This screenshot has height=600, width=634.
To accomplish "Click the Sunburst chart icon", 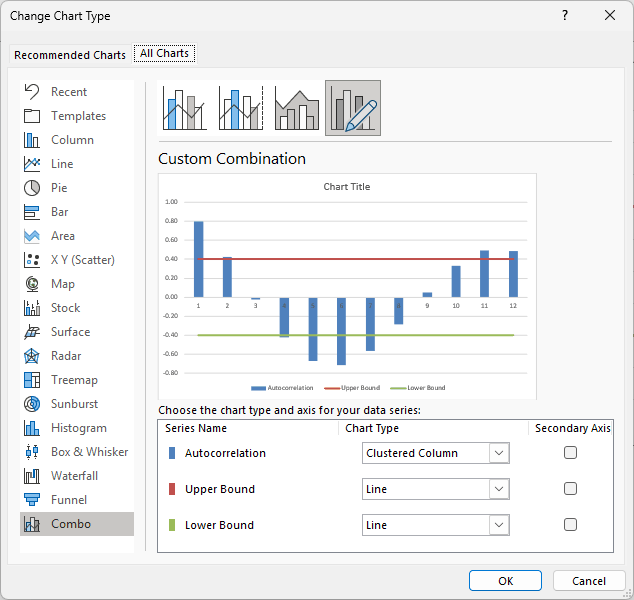I will 32,404.
